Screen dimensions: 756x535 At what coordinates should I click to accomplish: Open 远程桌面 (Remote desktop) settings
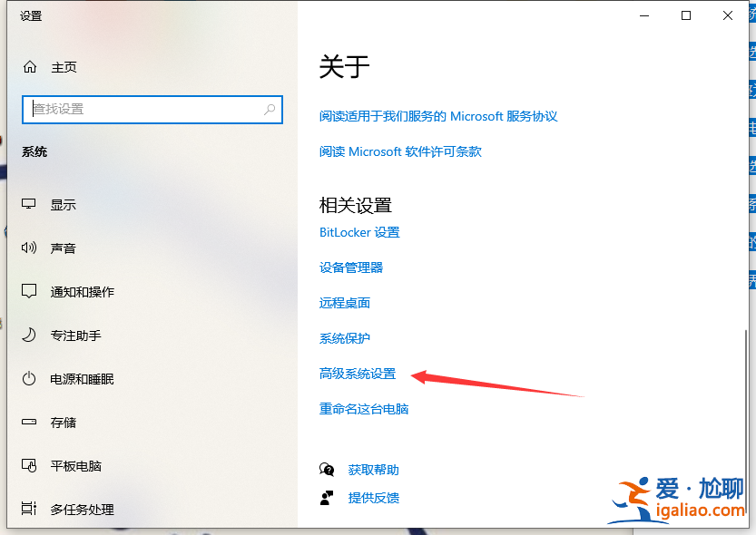coord(347,303)
